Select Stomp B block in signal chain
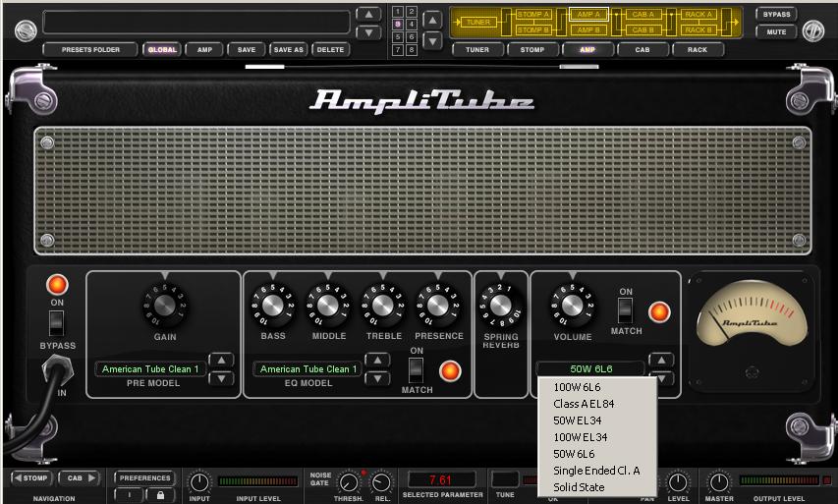The height and width of the screenshot is (504, 838). click(533, 29)
